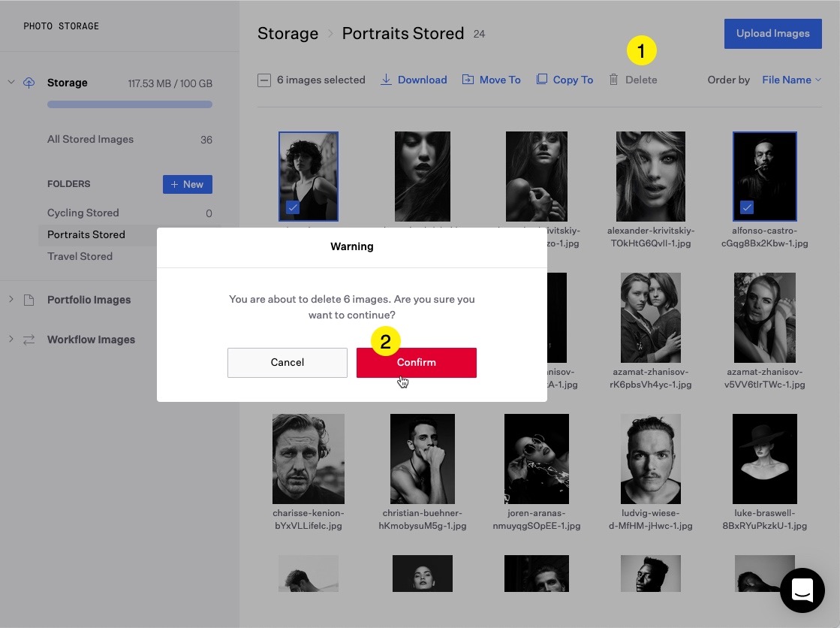Click the Delete trash icon
Image resolution: width=840 pixels, height=628 pixels.
click(x=613, y=80)
